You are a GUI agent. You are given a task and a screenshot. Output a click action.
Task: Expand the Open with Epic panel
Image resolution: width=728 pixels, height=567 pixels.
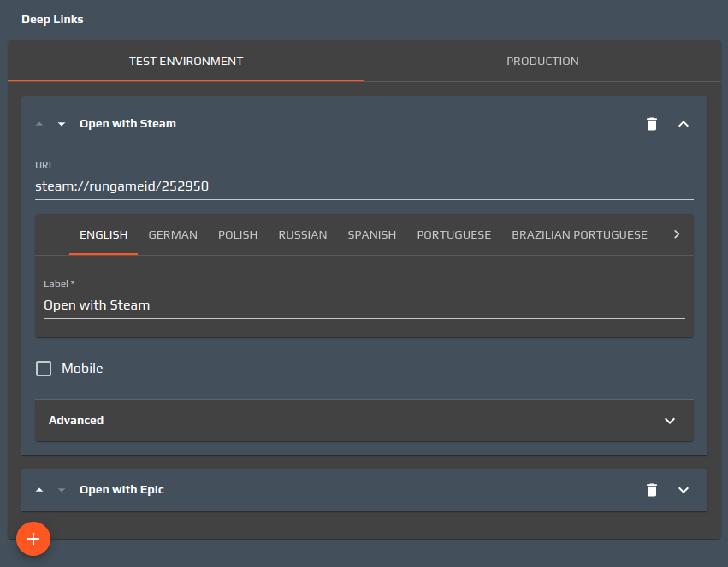point(683,490)
